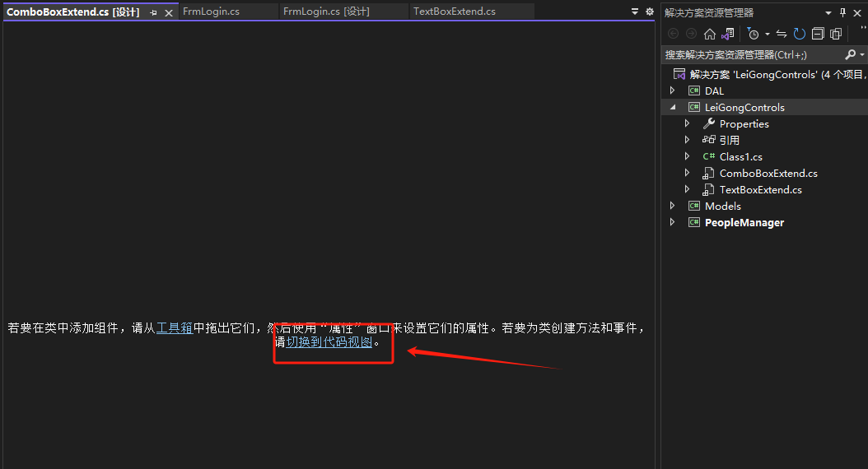
Task: Open Solution Explorer window position menu
Action: tap(828, 12)
